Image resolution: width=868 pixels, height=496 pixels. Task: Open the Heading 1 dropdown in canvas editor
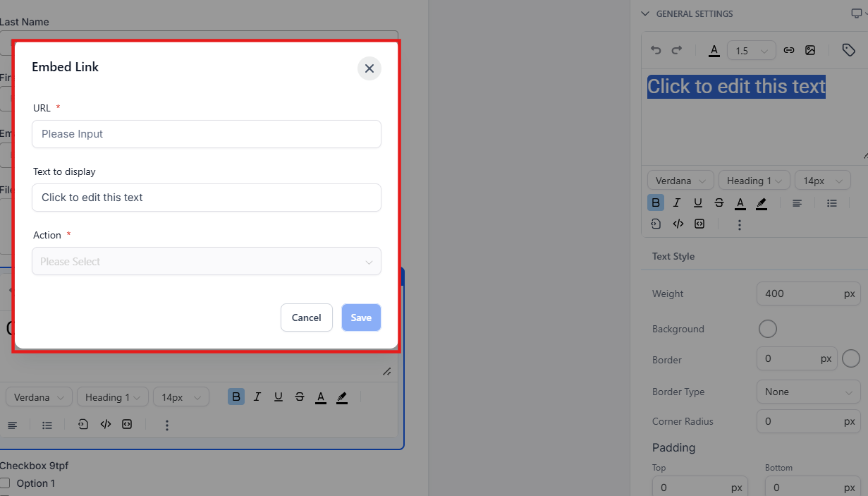113,397
